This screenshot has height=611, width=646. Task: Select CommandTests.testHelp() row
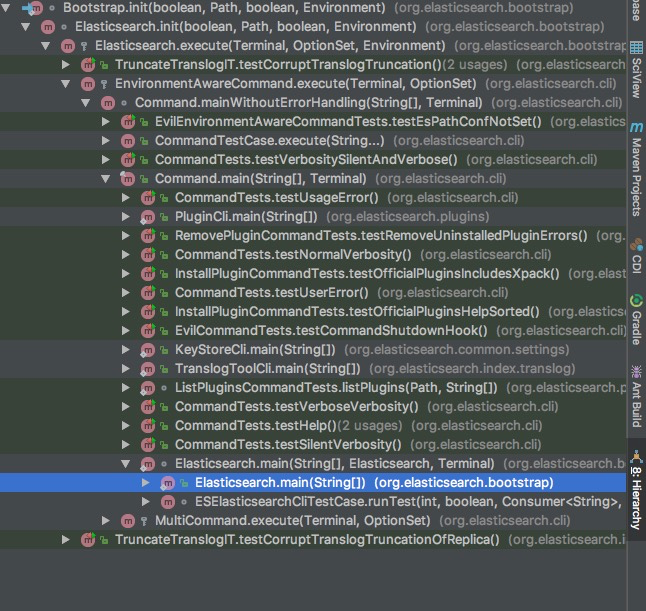coord(313,426)
